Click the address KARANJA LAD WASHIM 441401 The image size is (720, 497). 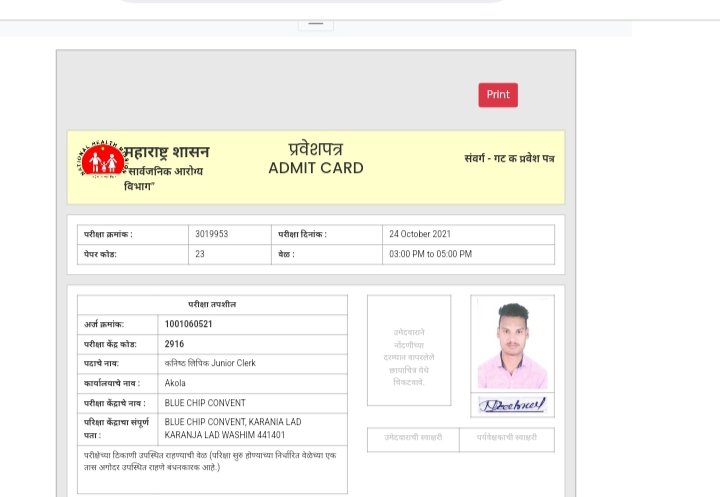pyautogui.click(x=225, y=435)
